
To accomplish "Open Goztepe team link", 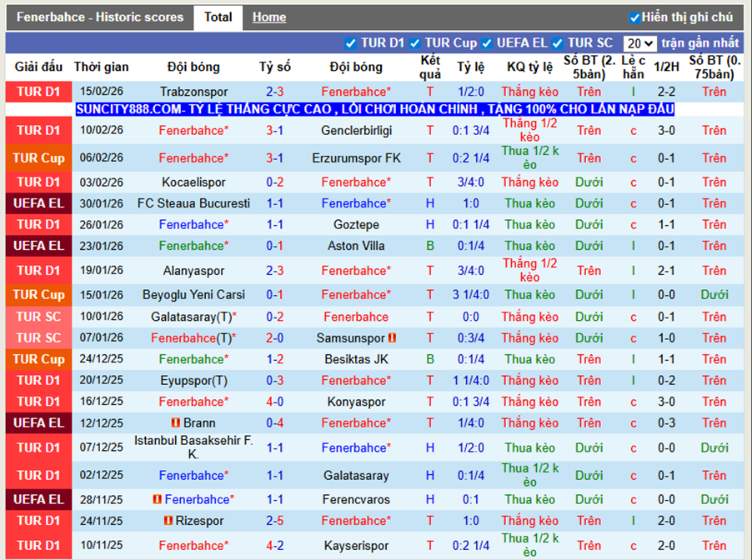I will click(356, 224).
